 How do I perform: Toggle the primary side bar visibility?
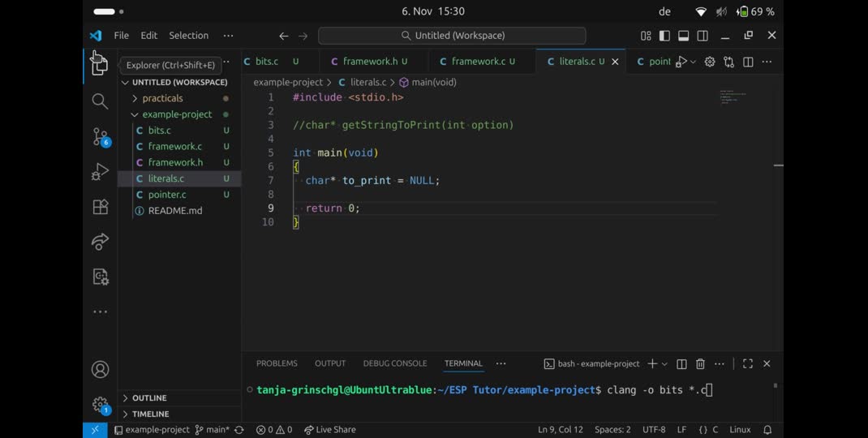pos(664,36)
